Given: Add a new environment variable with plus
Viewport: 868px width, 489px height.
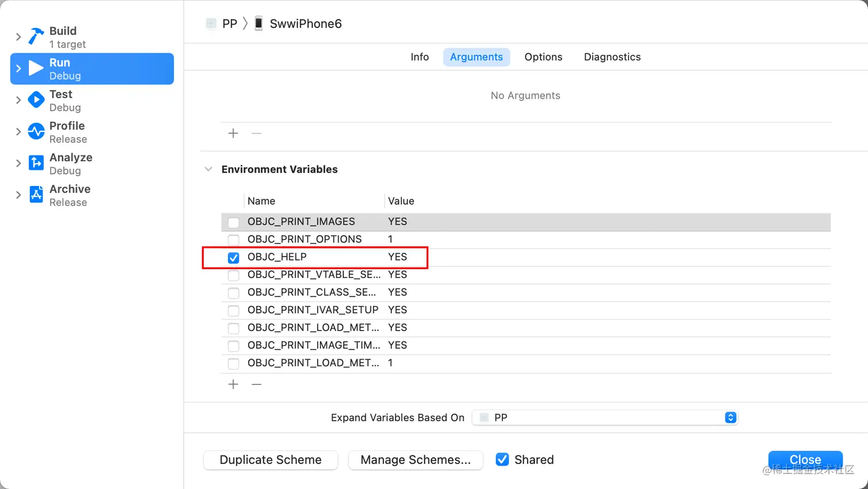Looking at the screenshot, I should pyautogui.click(x=233, y=384).
